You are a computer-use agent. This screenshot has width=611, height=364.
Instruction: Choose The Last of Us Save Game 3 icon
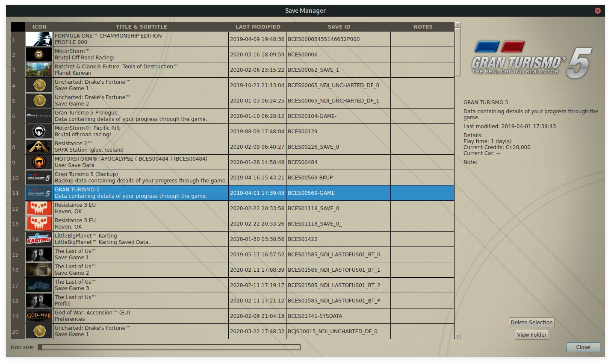39,285
